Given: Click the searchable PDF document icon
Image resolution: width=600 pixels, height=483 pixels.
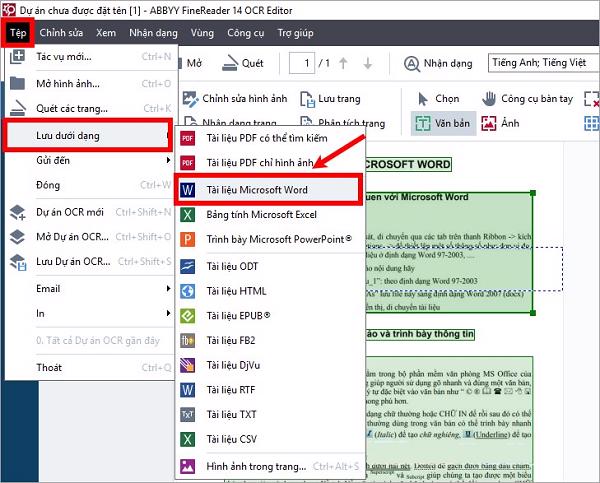Looking at the screenshot, I should (188, 138).
